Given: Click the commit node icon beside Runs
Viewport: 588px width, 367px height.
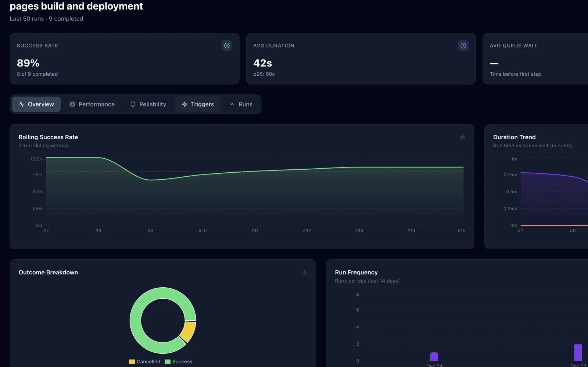Looking at the screenshot, I should coord(232,104).
